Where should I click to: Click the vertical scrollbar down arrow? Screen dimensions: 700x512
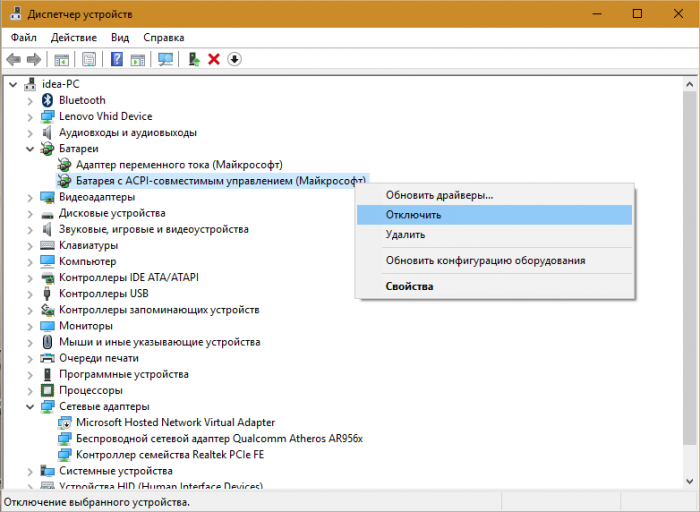(x=690, y=485)
